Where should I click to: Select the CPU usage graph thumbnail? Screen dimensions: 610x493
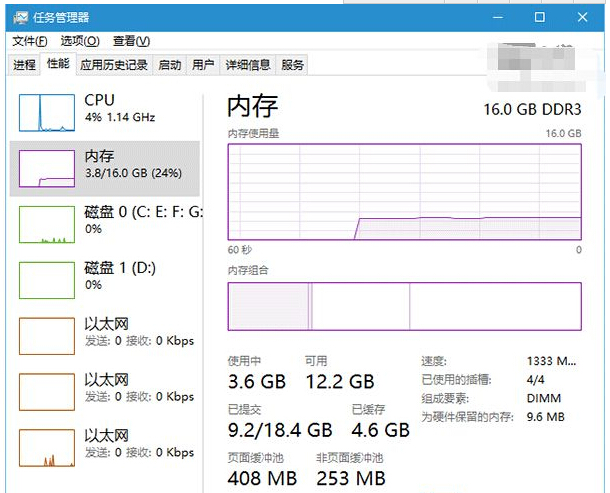[47, 112]
